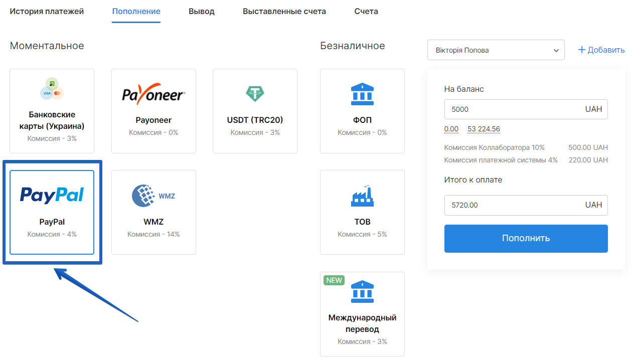This screenshot has height=364, width=634.
Task: Go to Выставленные счета tab
Action: [x=284, y=11]
